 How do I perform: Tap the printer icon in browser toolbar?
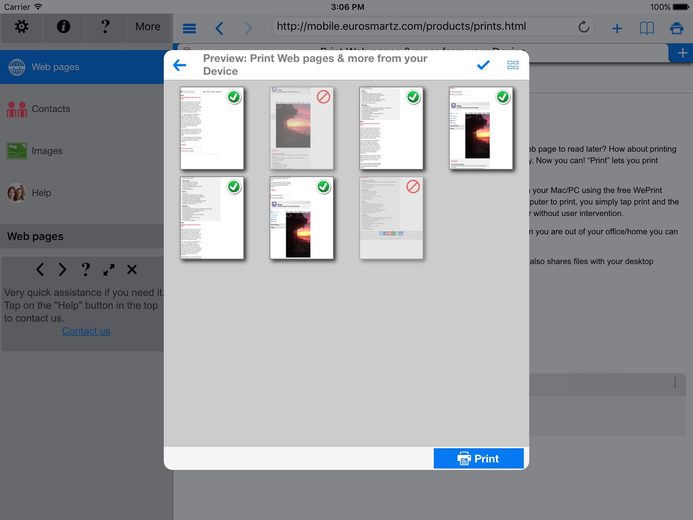676,29
